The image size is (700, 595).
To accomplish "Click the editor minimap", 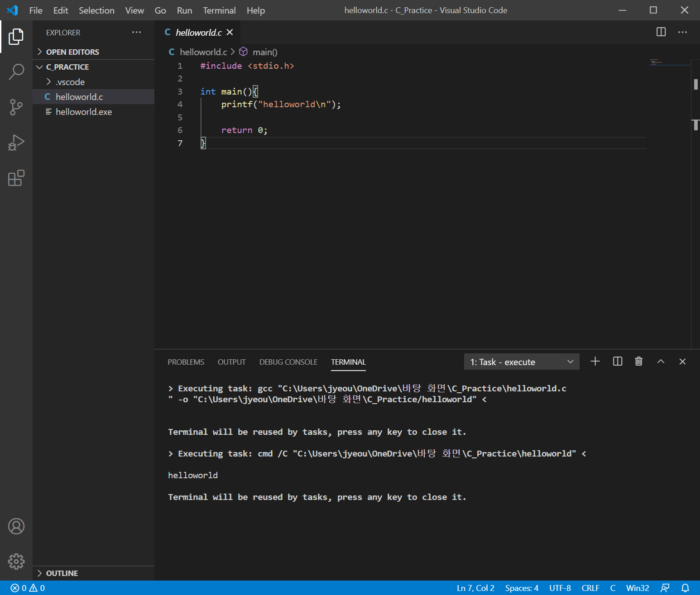I will [670, 62].
